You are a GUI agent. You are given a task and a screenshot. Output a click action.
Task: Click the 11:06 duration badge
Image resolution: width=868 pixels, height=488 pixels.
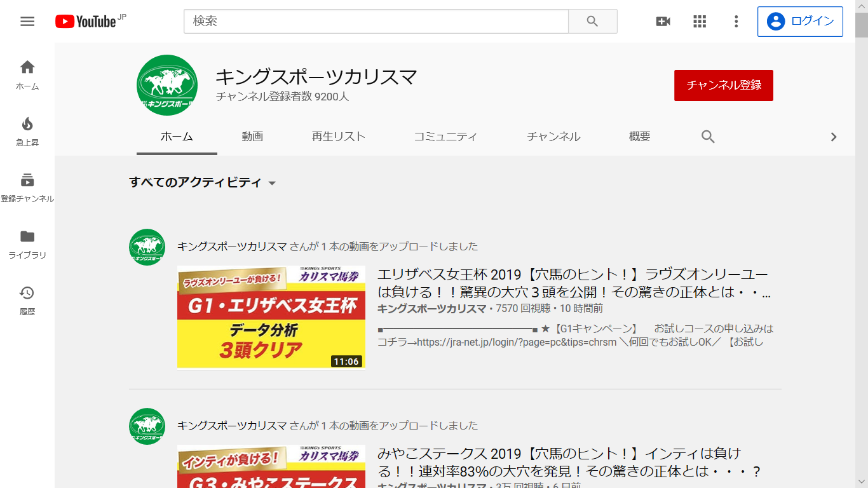(346, 362)
